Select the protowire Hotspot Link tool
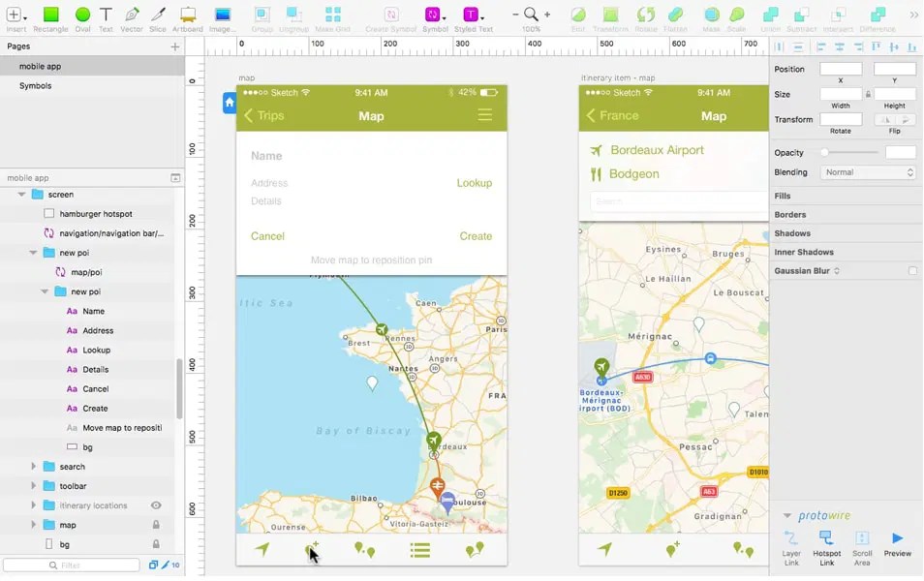Viewport: 924px width, 581px height. coord(828,540)
